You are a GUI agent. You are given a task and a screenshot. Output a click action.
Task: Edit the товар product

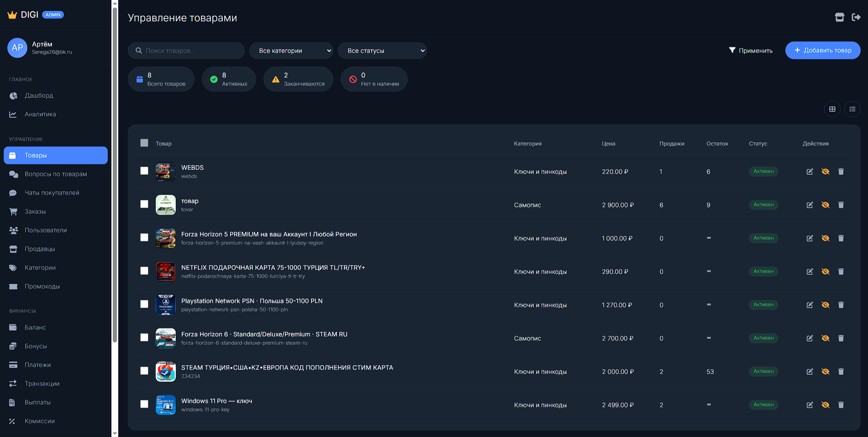(810, 205)
